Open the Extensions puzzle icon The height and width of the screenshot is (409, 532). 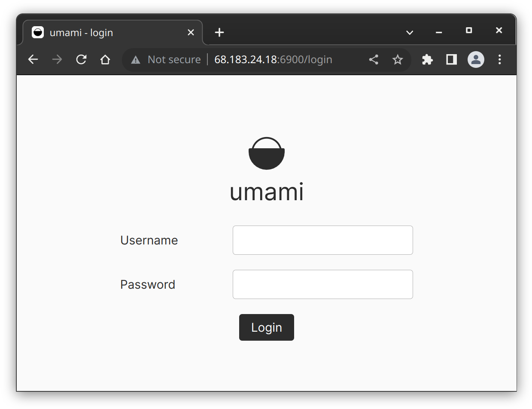(427, 60)
